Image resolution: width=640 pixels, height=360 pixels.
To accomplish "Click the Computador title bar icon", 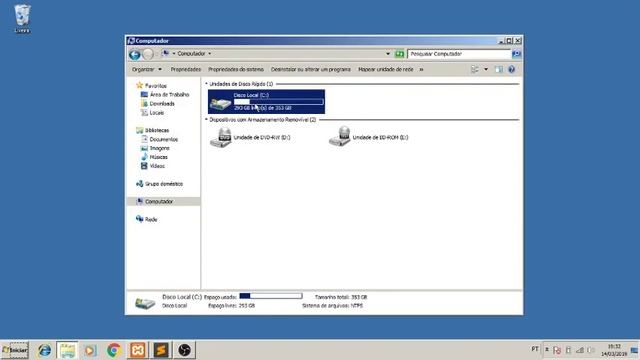I will coord(131,41).
